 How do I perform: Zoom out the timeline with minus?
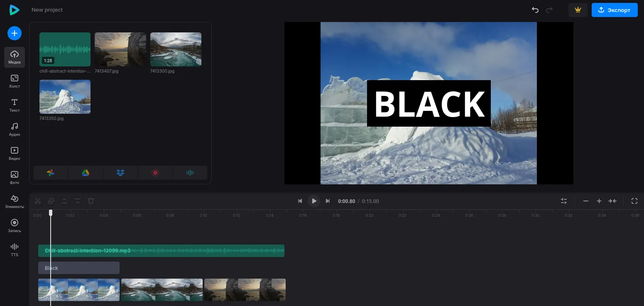coord(586,201)
